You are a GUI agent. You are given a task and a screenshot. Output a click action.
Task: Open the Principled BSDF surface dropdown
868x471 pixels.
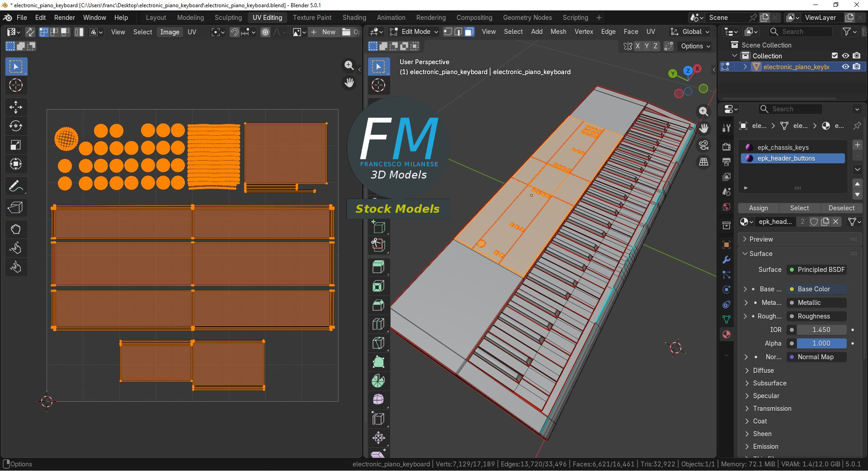pos(817,270)
